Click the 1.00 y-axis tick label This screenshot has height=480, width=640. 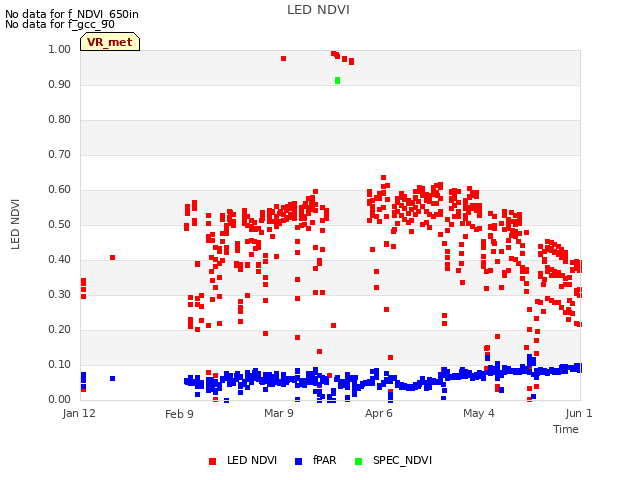[x=60, y=49]
